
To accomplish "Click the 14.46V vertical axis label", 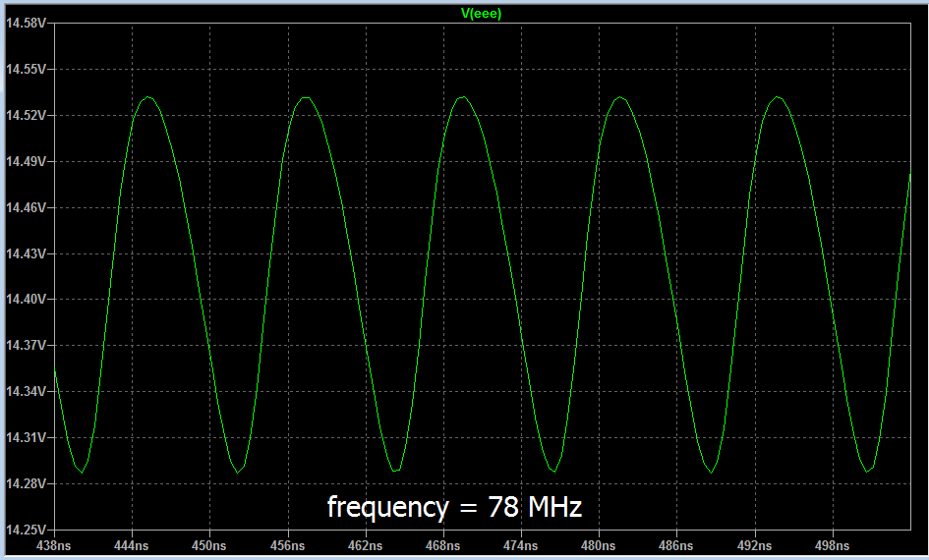I will click(x=26, y=207).
